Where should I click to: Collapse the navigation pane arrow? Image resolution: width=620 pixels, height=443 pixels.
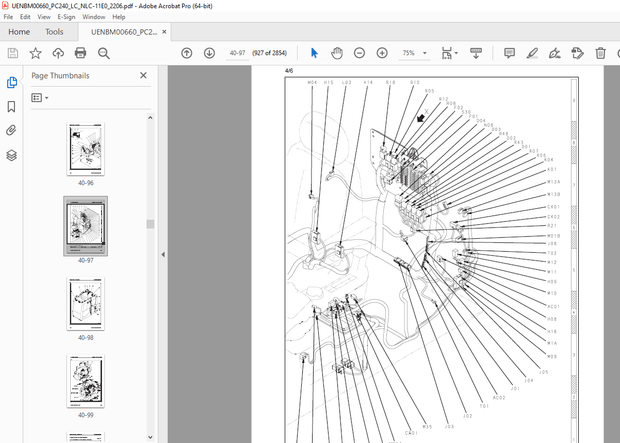163,254
